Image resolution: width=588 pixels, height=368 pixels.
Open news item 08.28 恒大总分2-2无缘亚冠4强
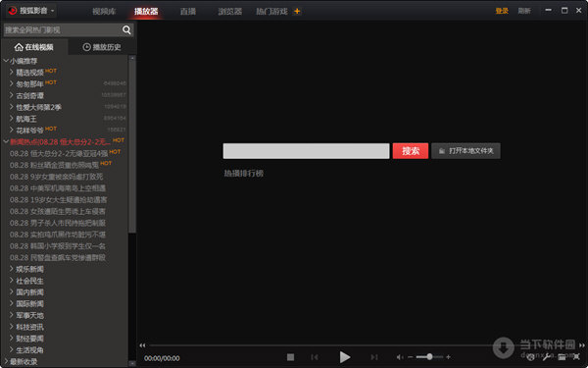click(59, 153)
